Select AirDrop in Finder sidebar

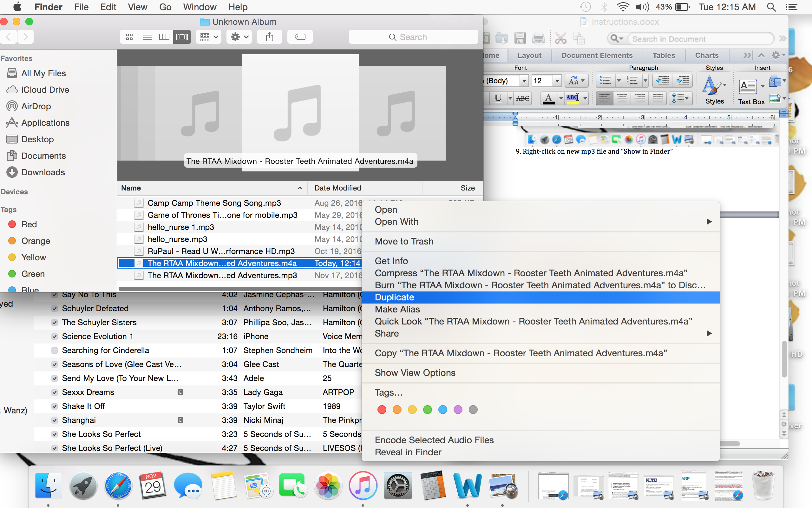pos(36,106)
